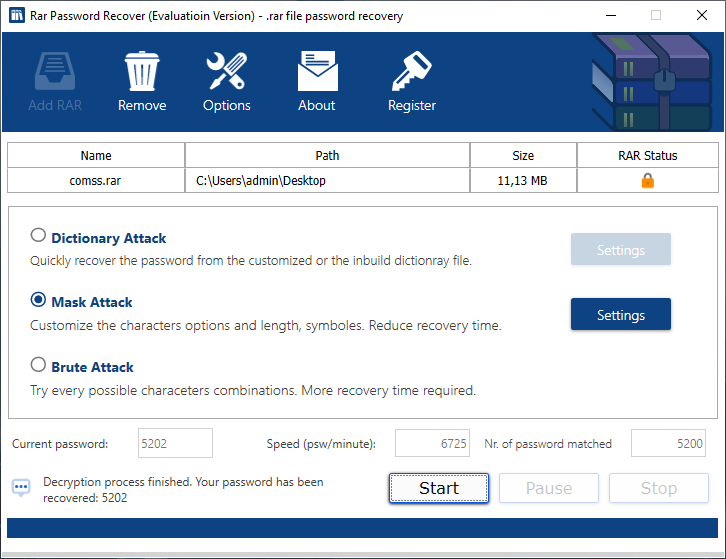Select the comss.rar file name cell
Screen dimensions: 726x559
tap(95, 180)
